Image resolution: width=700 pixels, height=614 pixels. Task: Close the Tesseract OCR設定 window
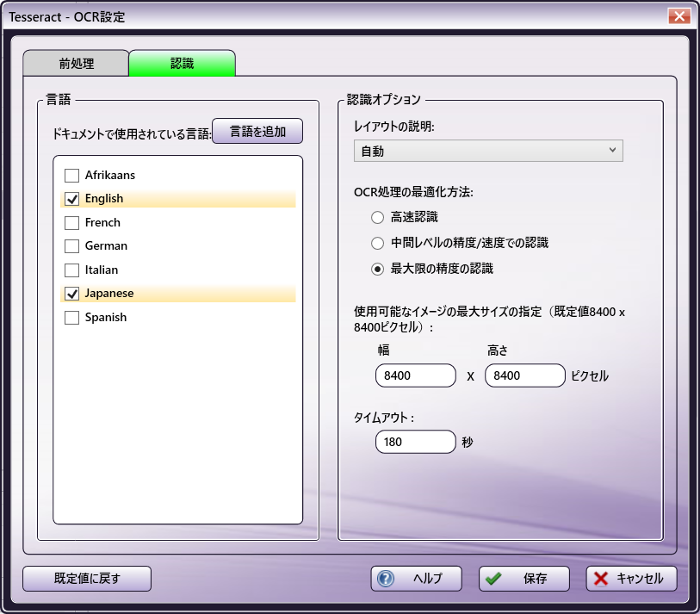[x=679, y=16]
